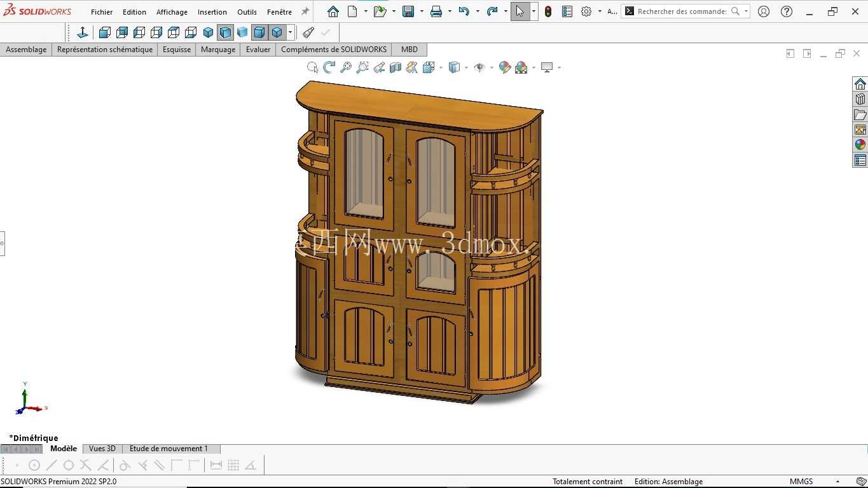Open the Help question mark icon

click(787, 11)
